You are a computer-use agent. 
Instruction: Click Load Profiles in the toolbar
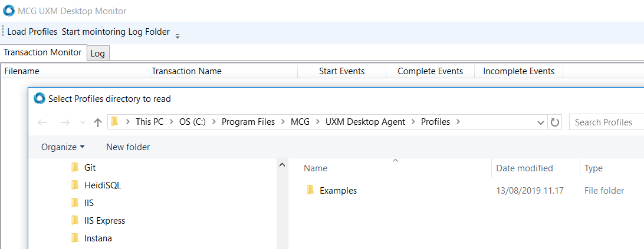tap(32, 32)
